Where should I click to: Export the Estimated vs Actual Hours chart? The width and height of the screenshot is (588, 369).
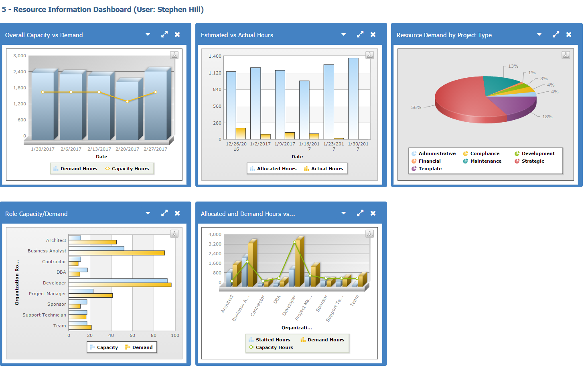[370, 55]
